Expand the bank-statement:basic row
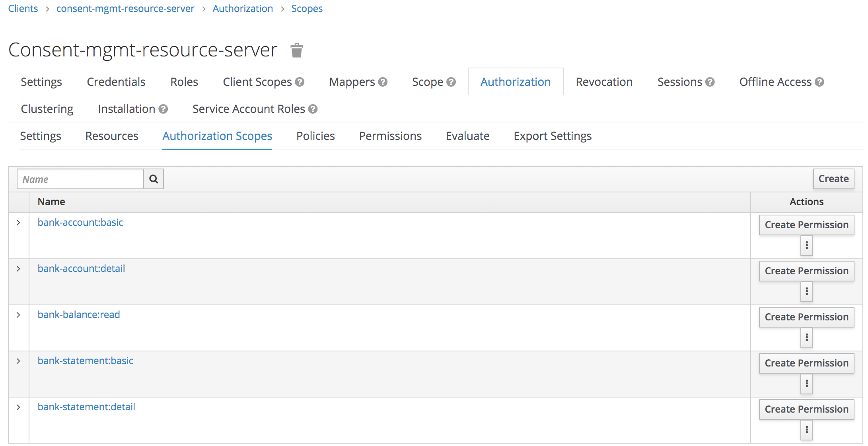Screen dimensions: 868x446 [18, 361]
